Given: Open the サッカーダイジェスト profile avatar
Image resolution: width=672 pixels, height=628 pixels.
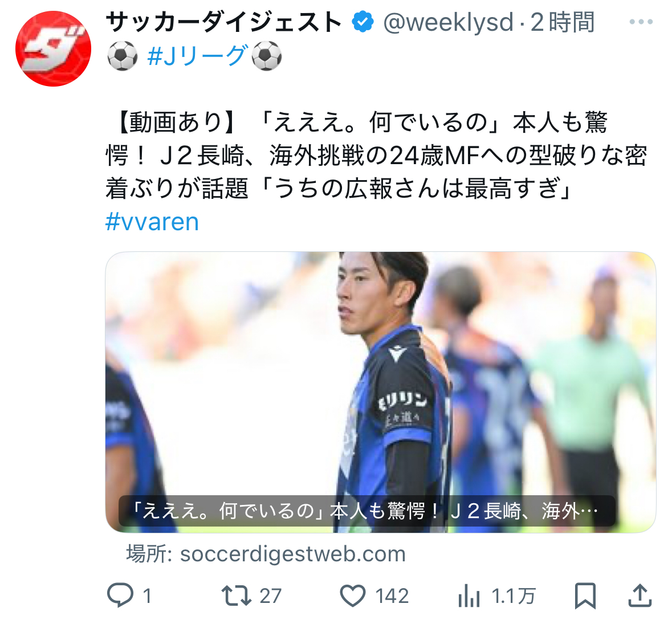Looking at the screenshot, I should (x=53, y=49).
